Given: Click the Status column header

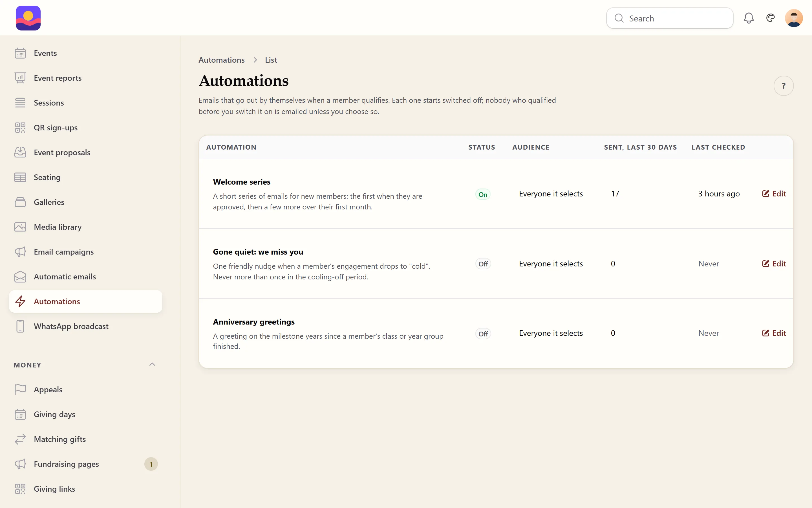Looking at the screenshot, I should tap(482, 147).
